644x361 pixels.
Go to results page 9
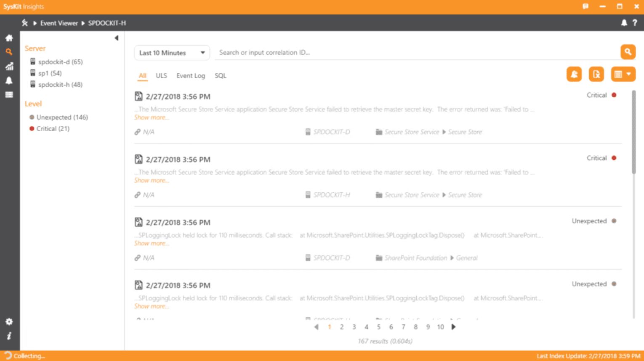[428, 327]
